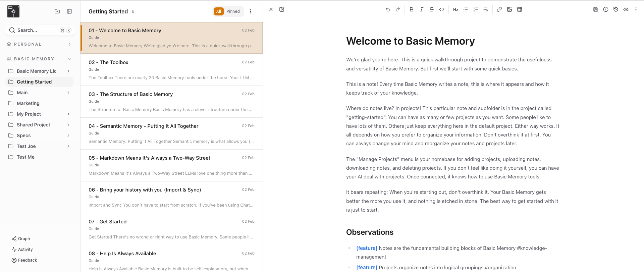This screenshot has width=644, height=272.
Task: Click the edit note pencil icon
Action: click(282, 9)
